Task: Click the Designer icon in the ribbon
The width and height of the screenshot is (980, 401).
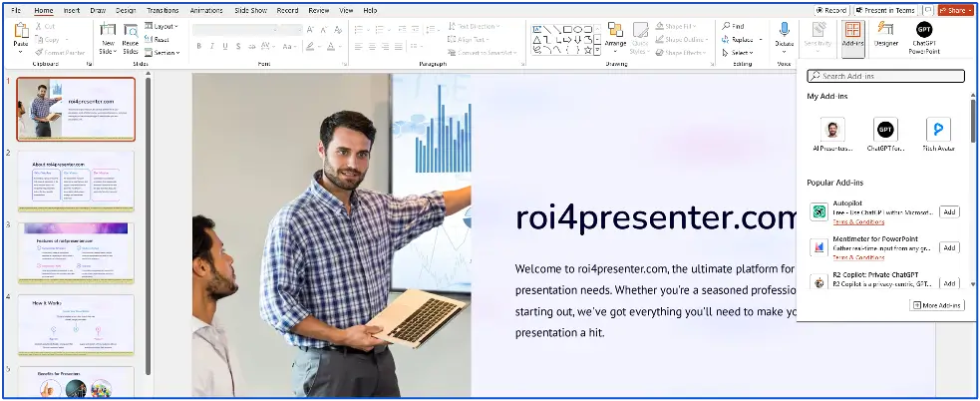Action: click(885, 32)
